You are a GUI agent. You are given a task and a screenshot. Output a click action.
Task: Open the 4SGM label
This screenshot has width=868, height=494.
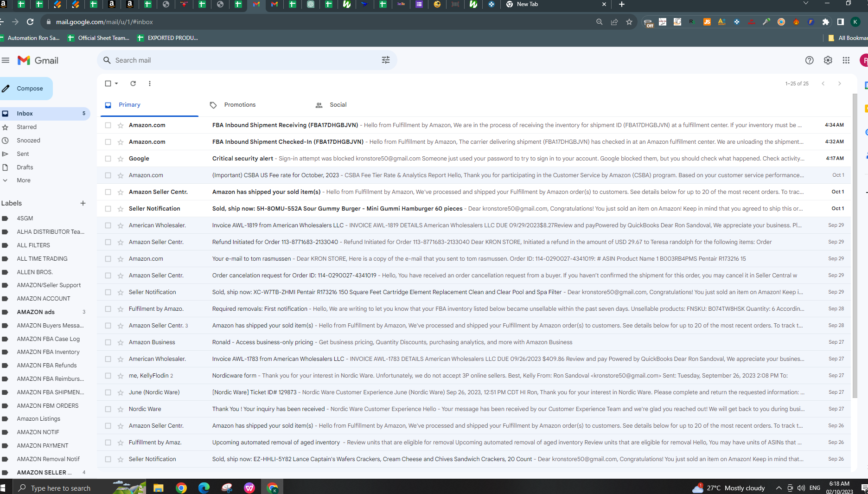[25, 218]
